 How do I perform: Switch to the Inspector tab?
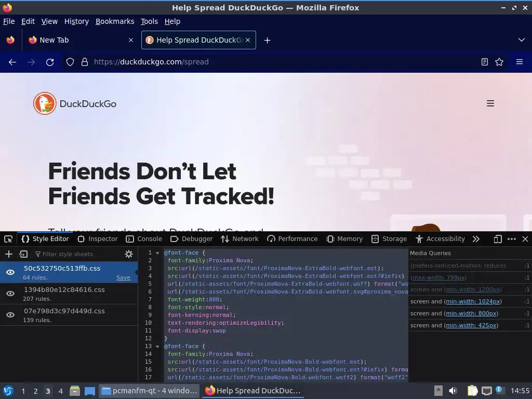[x=97, y=239]
